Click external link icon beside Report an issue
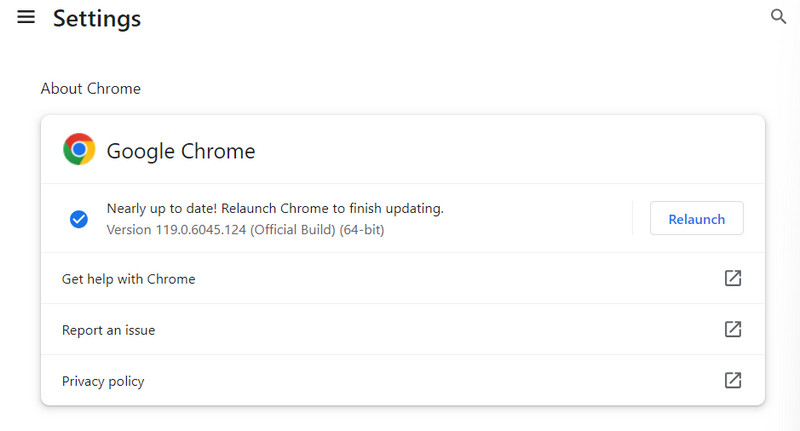The width and height of the screenshot is (800, 431). [x=732, y=329]
